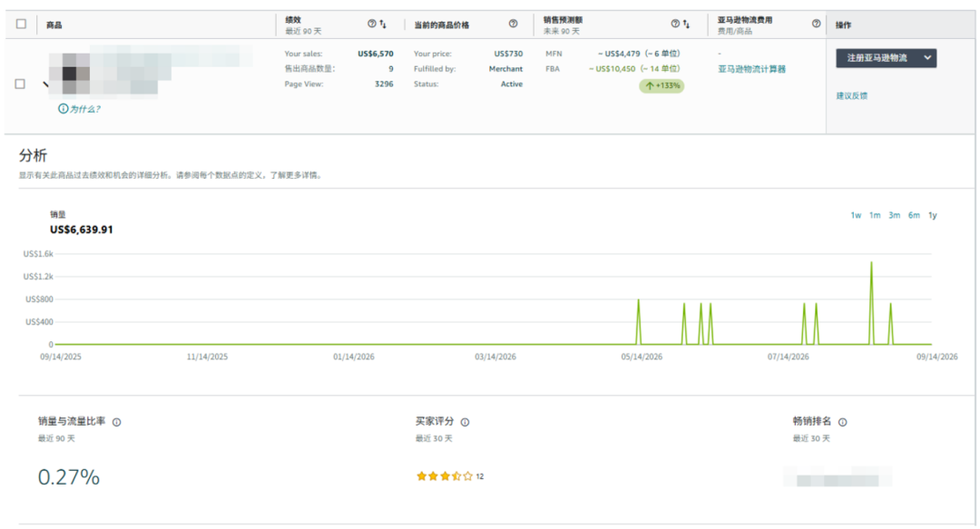
Task: Click the Your price value US$730
Action: (508, 54)
